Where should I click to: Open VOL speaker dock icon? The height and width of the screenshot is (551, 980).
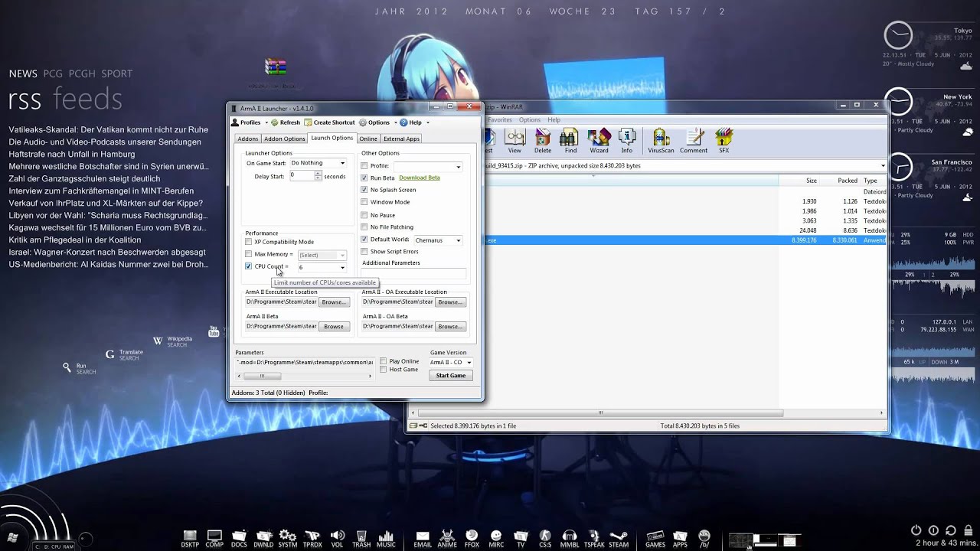tap(337, 539)
